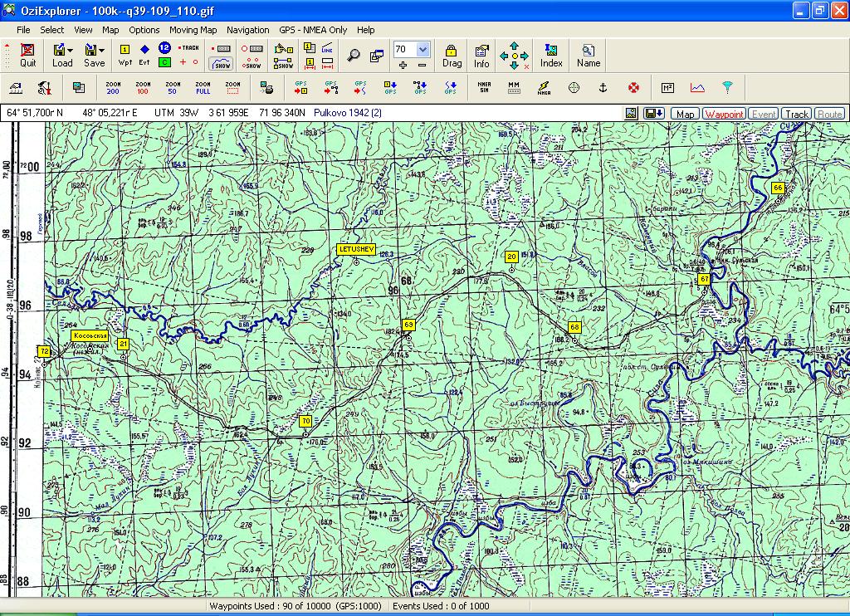The width and height of the screenshot is (850, 616).
Task: Toggle the Drag map lock
Action: coord(452,56)
